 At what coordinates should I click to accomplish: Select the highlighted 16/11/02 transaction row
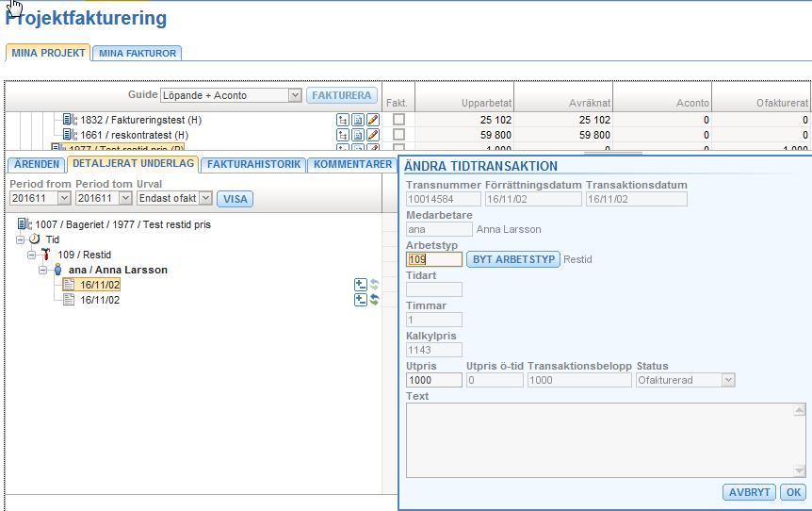[100, 285]
